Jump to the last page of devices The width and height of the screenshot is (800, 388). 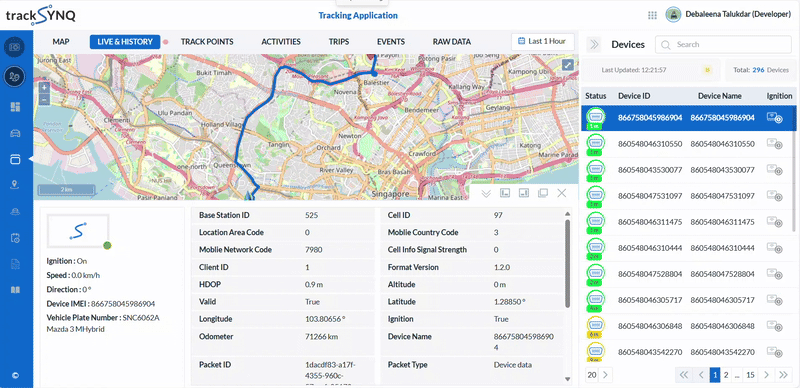click(784, 375)
